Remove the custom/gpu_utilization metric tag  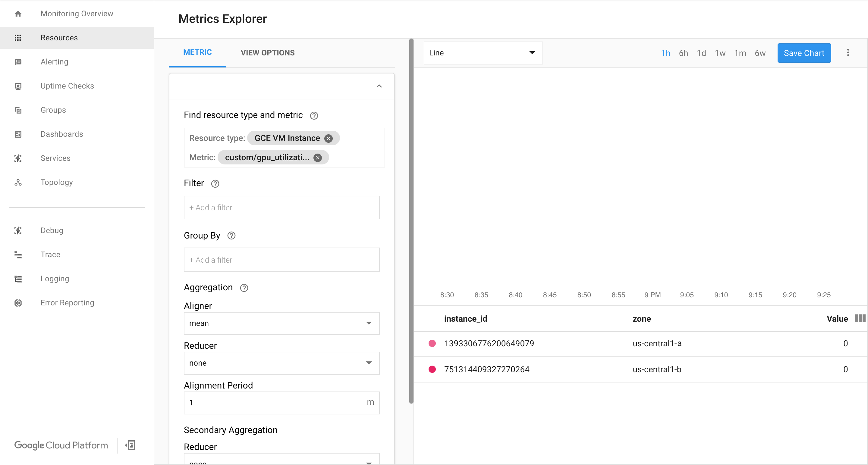319,157
